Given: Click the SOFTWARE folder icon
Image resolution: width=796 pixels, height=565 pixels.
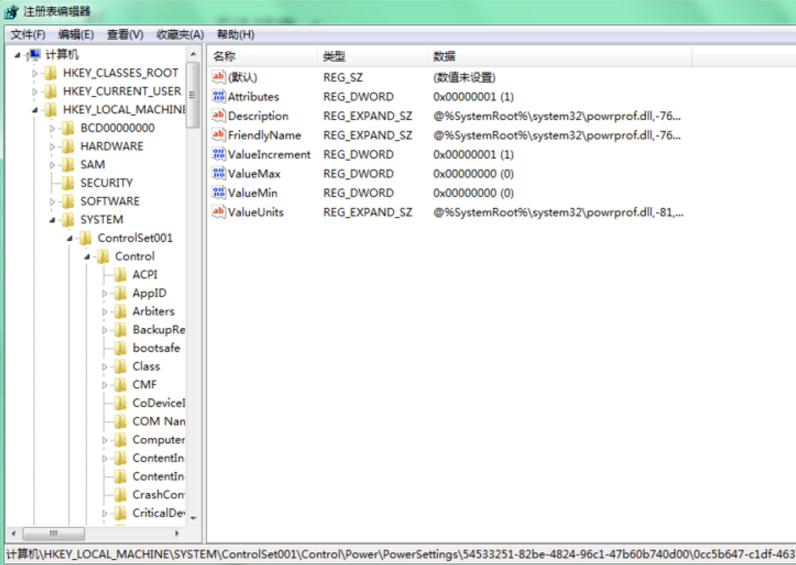Looking at the screenshot, I should [x=68, y=201].
